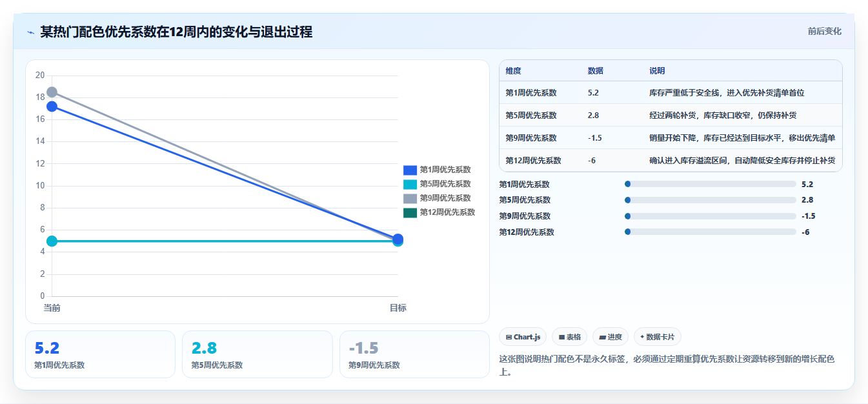Click the 第9周优先系数 progress bar

coord(711,216)
